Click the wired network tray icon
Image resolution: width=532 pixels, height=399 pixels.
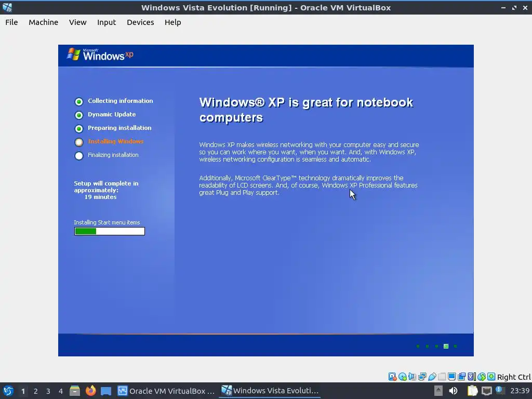coord(486,391)
